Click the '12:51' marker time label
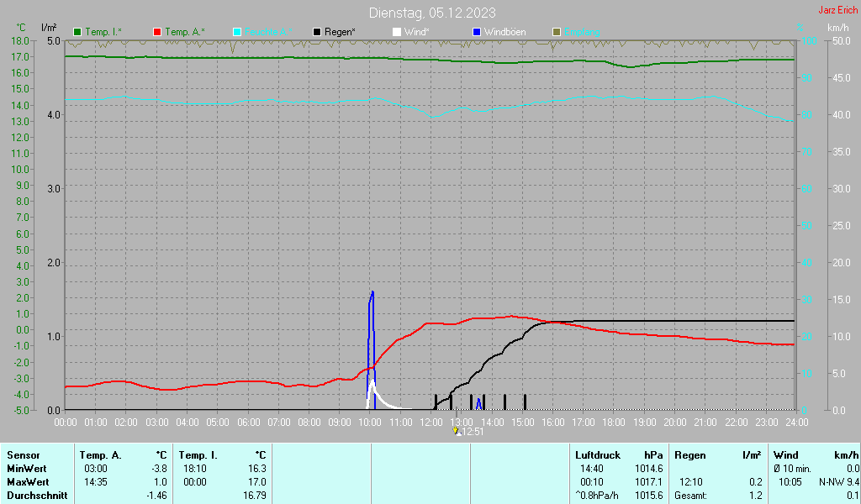861x504 pixels. point(473,432)
